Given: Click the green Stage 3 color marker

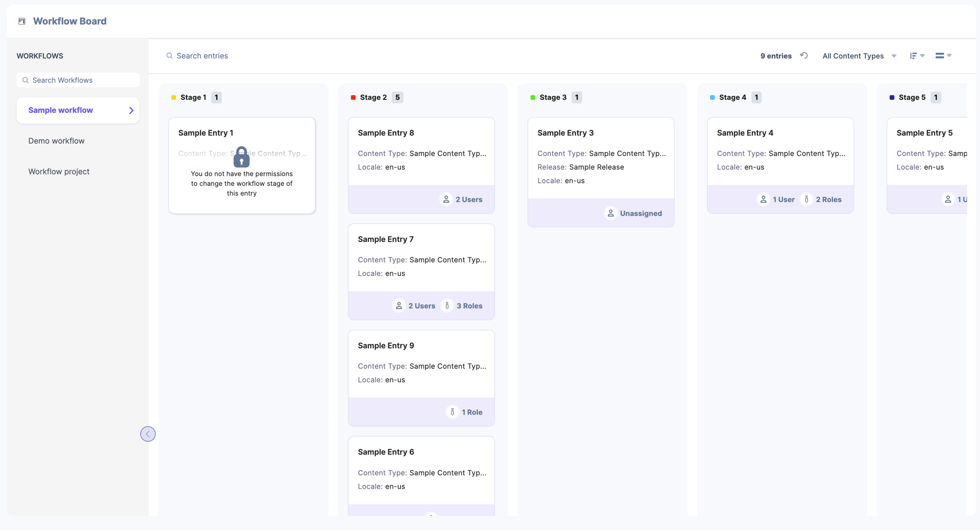Looking at the screenshot, I should pos(533,98).
